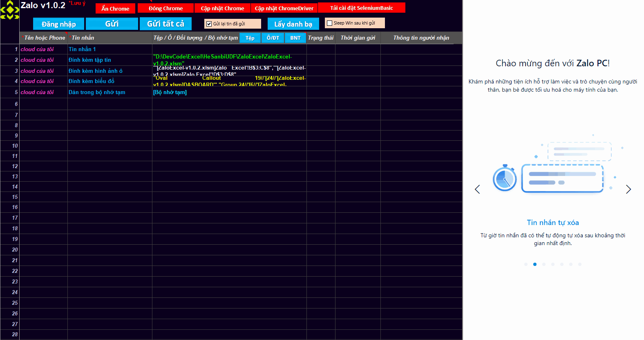644x340 pixels.
Task: Click row number 15 header
Action: pos(10,197)
